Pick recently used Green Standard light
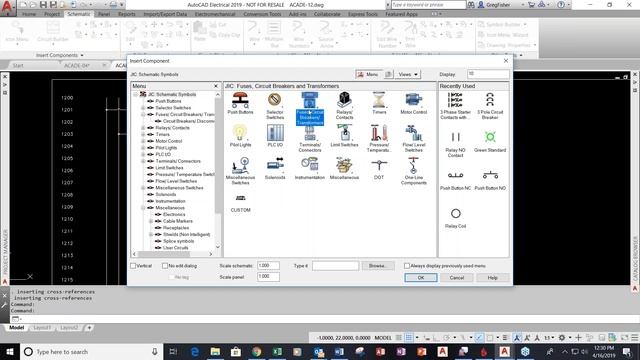This screenshot has height=360, width=640. pos(490,137)
